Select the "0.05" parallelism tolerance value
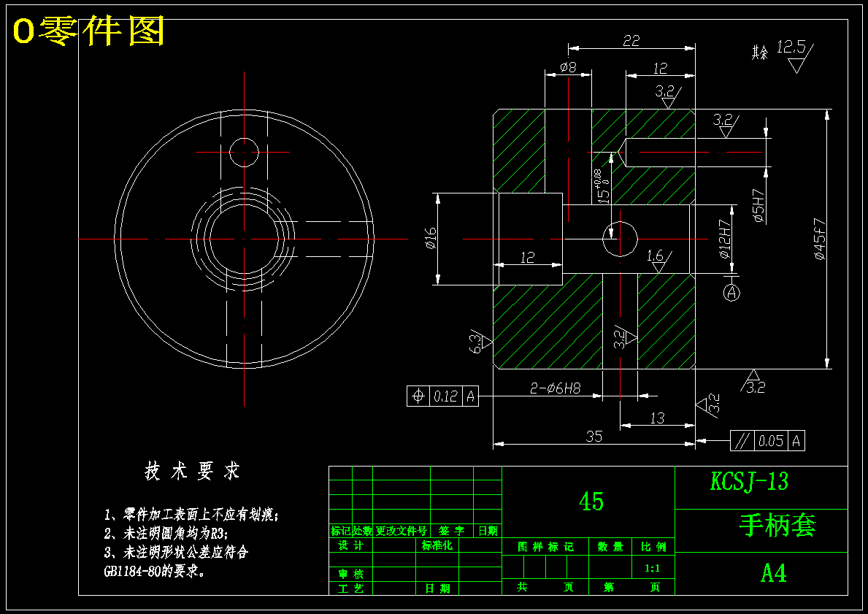The image size is (868, 614). point(771,441)
